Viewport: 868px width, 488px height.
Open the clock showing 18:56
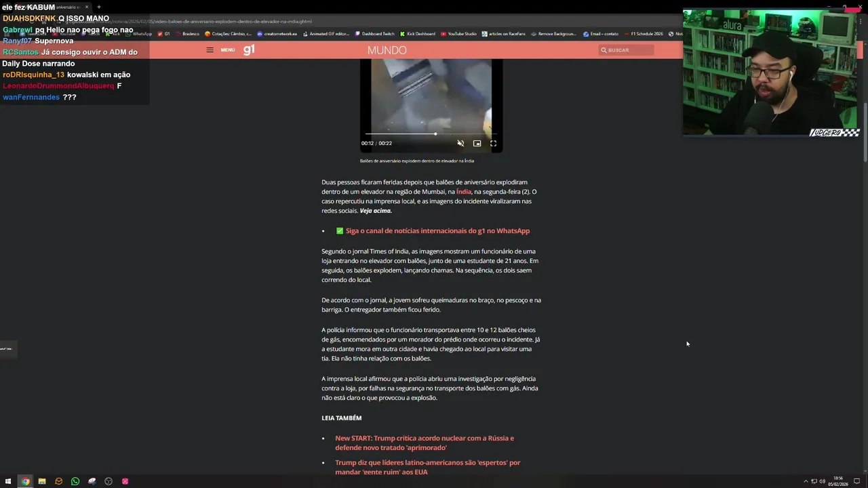[838, 481]
